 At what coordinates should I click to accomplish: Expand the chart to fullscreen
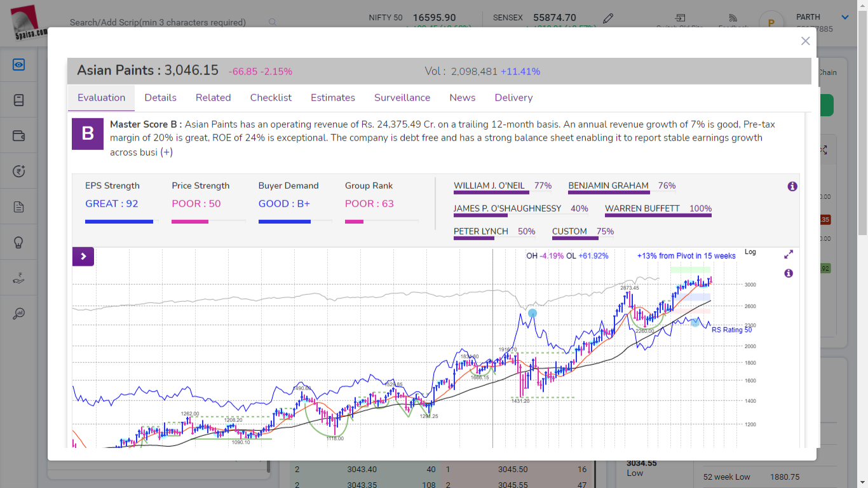tap(789, 254)
